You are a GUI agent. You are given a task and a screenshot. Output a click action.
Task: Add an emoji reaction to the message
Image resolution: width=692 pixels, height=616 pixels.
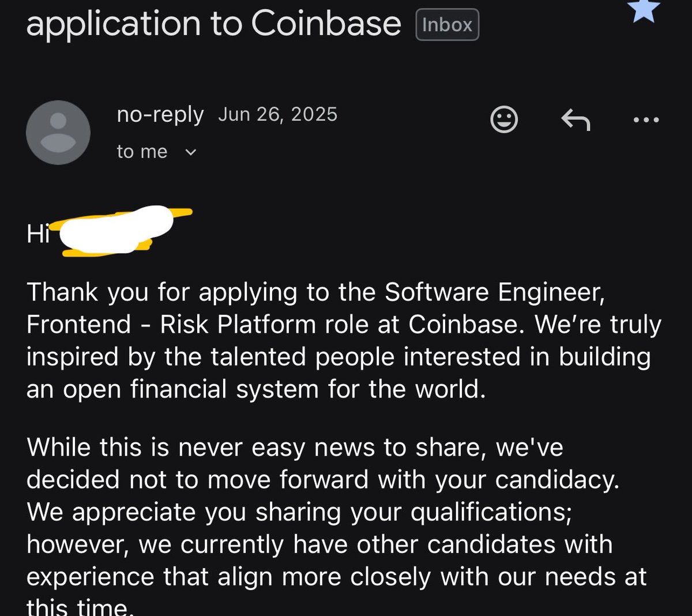click(x=503, y=120)
